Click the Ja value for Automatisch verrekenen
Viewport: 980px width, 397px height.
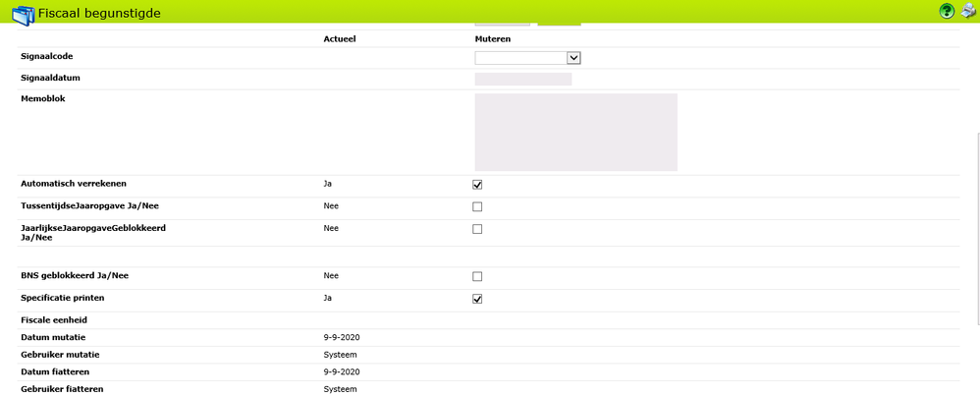(328, 185)
